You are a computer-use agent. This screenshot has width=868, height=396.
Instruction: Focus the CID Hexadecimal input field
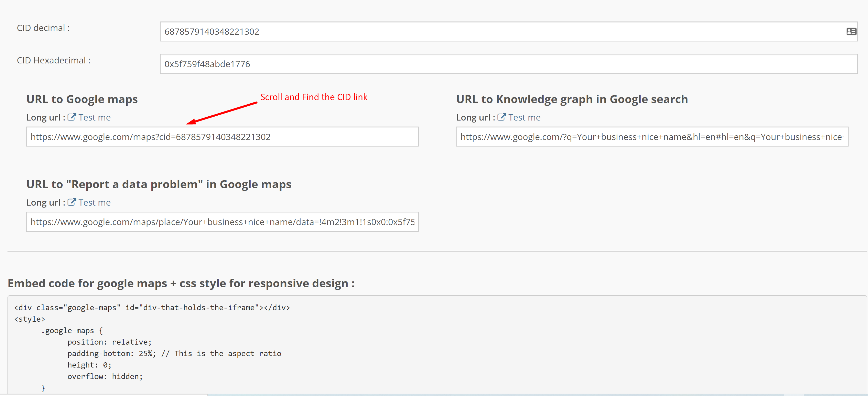click(472, 64)
